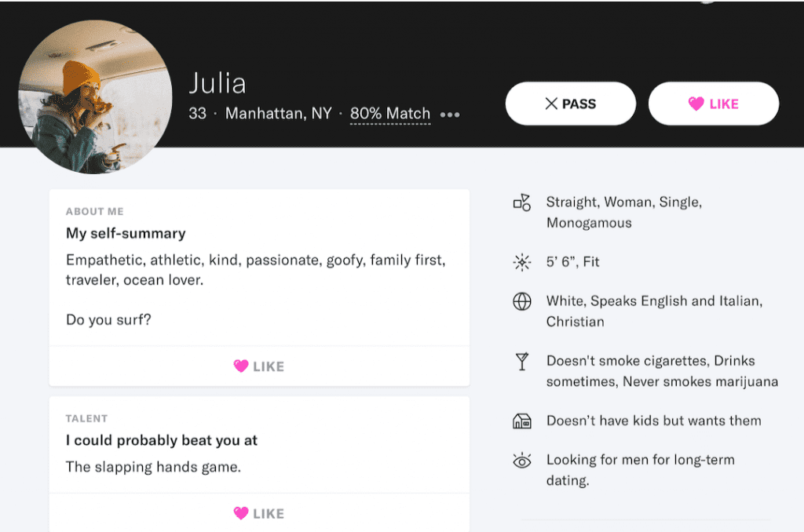Click the height and body type icon
804x532 pixels.
tap(522, 262)
